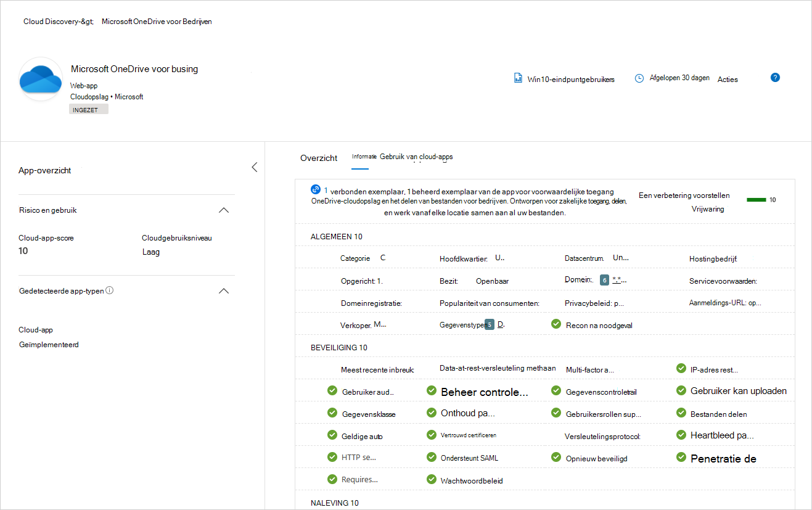Click the Aanmeldings-URL field

point(725,303)
